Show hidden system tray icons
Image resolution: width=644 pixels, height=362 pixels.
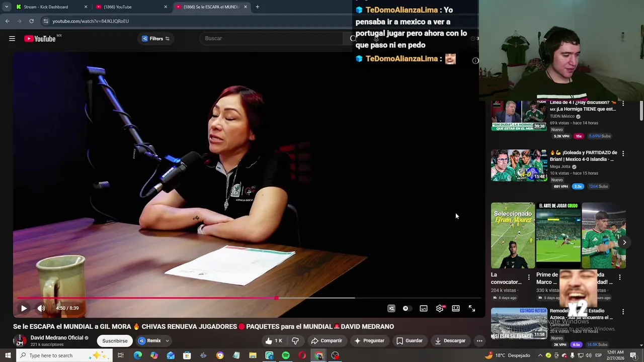coord(540,355)
